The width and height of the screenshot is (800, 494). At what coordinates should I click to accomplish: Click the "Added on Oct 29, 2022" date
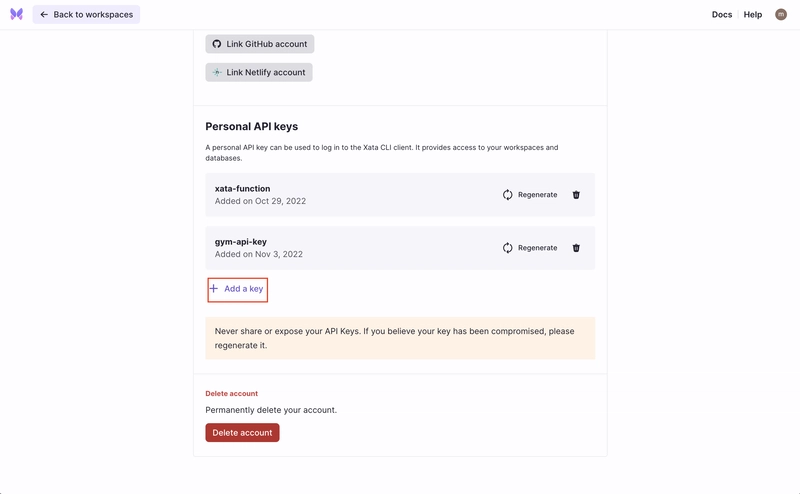click(x=260, y=201)
